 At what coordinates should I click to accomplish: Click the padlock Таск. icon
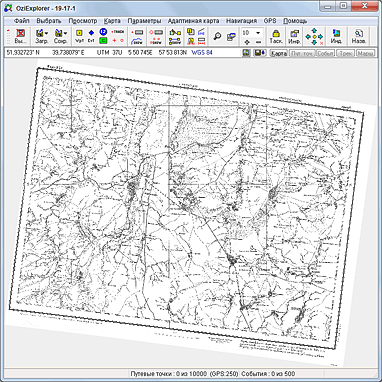(276, 37)
